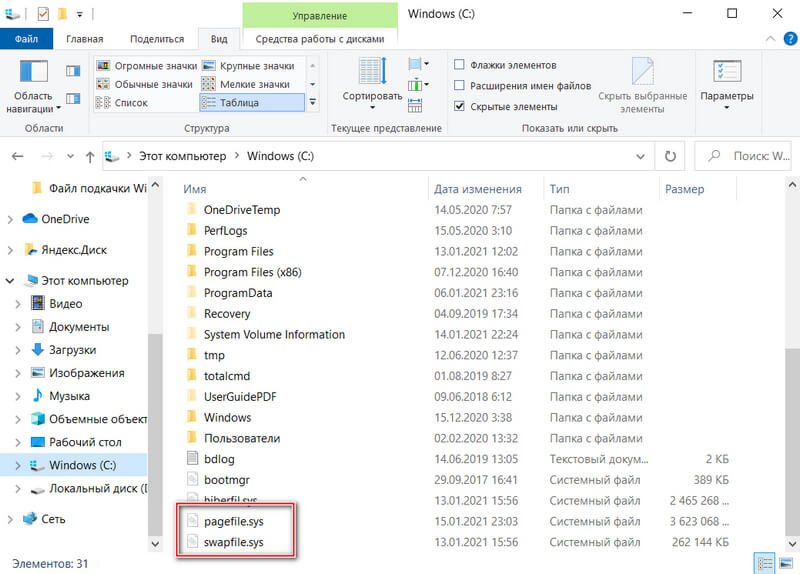
Task: Open the Файл menu
Action: pos(26,39)
